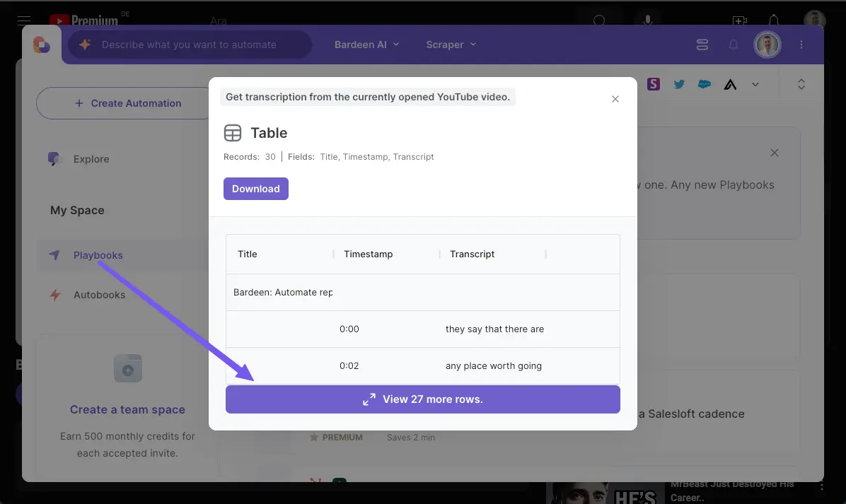Open the Bardeen logo icon
846x504 pixels.
[x=42, y=45]
